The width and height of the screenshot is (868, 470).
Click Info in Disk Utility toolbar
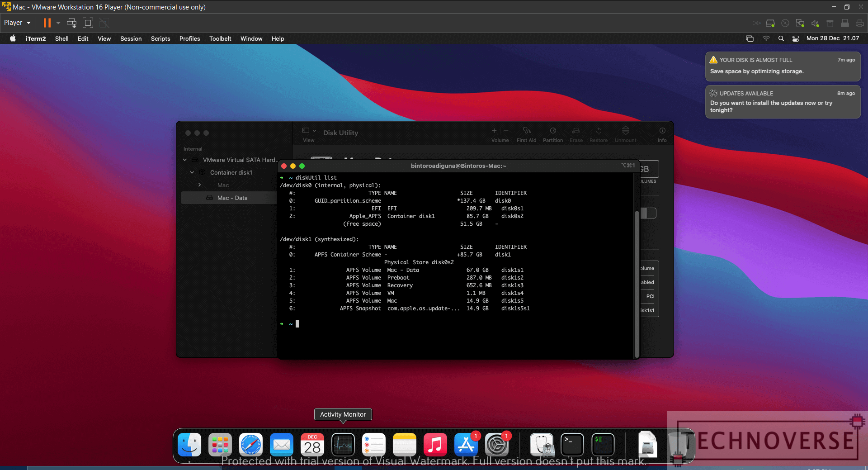pos(662,134)
